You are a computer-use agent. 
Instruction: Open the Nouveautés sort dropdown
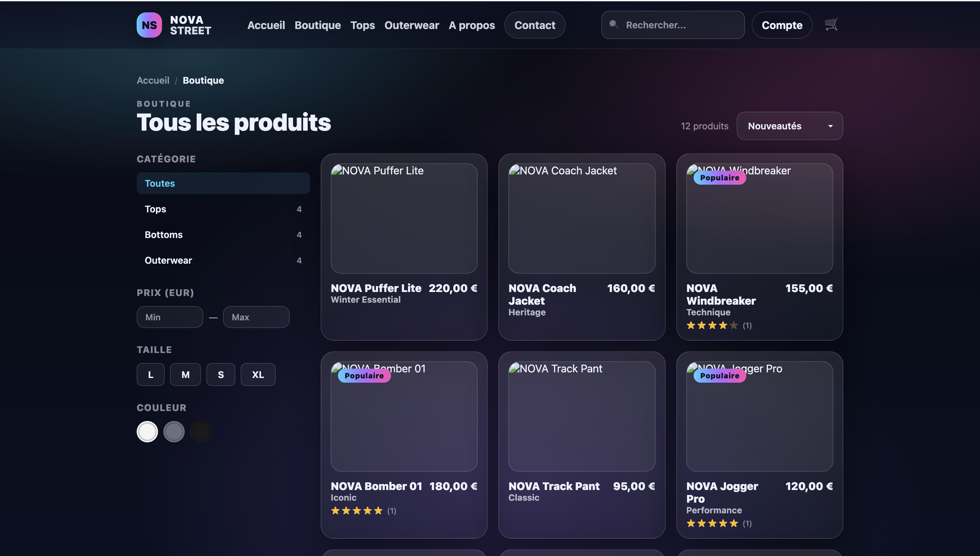[x=789, y=126]
